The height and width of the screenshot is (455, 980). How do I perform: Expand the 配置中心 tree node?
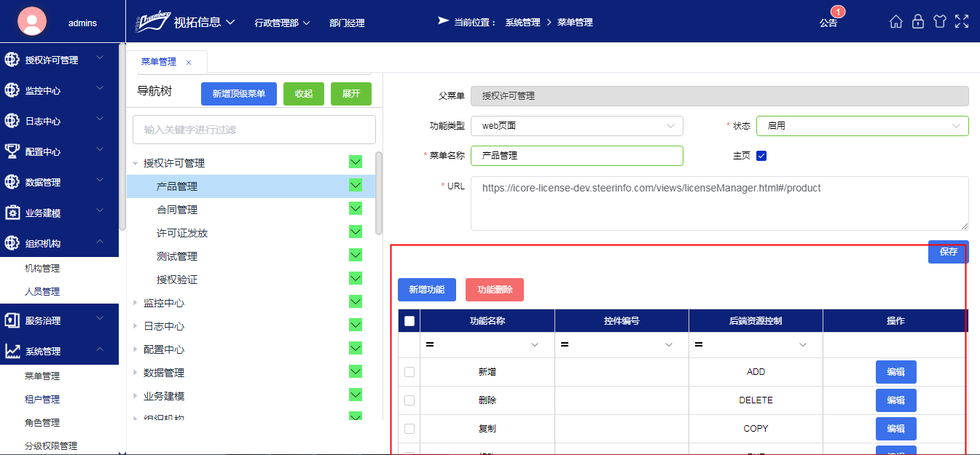click(135, 349)
